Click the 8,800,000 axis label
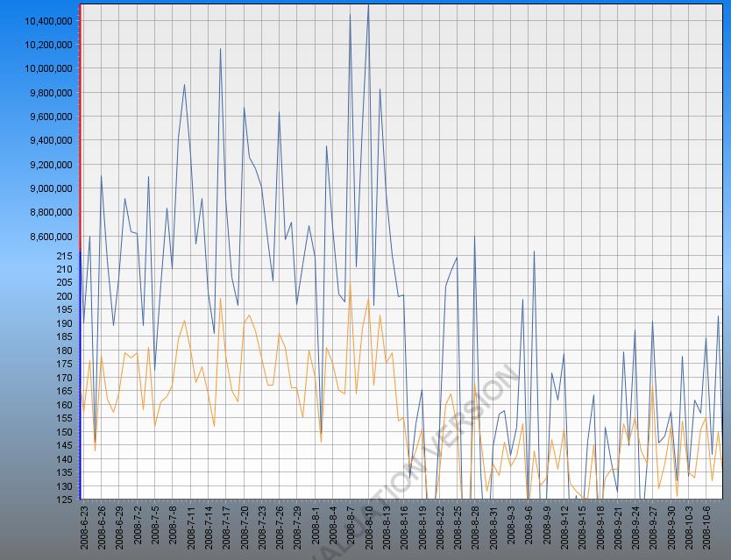Screen dimensions: 731x560 (51, 212)
